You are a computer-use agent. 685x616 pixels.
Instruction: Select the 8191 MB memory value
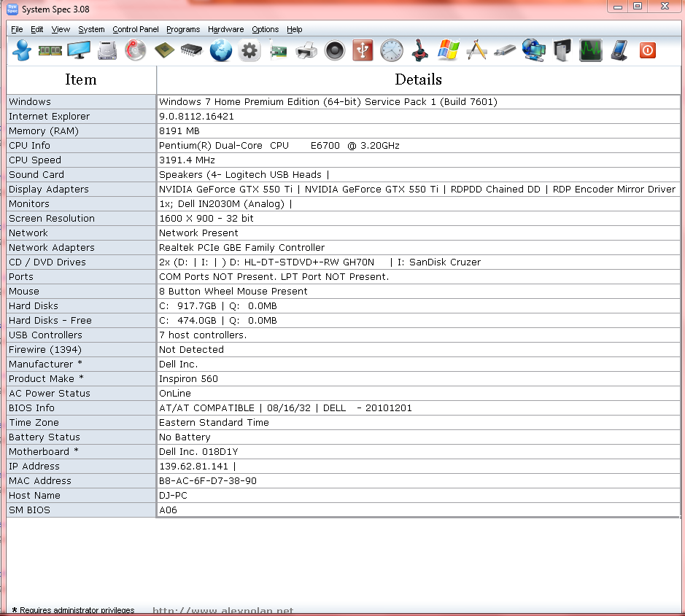(x=179, y=131)
